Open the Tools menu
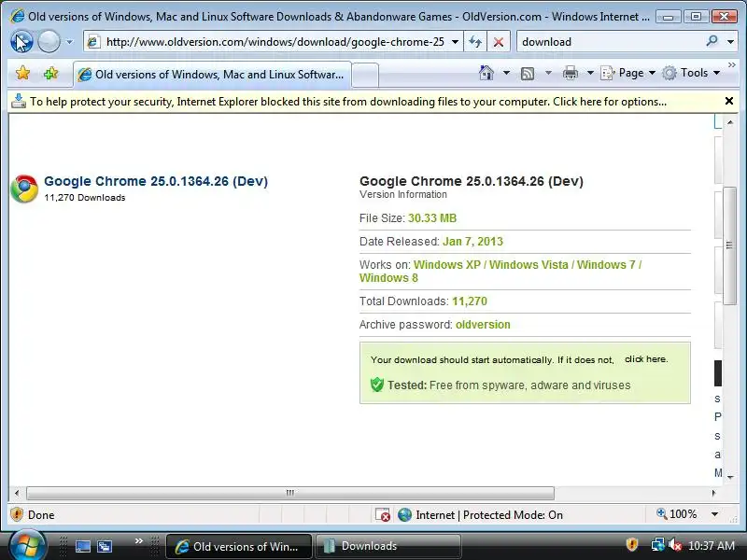747x560 pixels. (x=691, y=73)
